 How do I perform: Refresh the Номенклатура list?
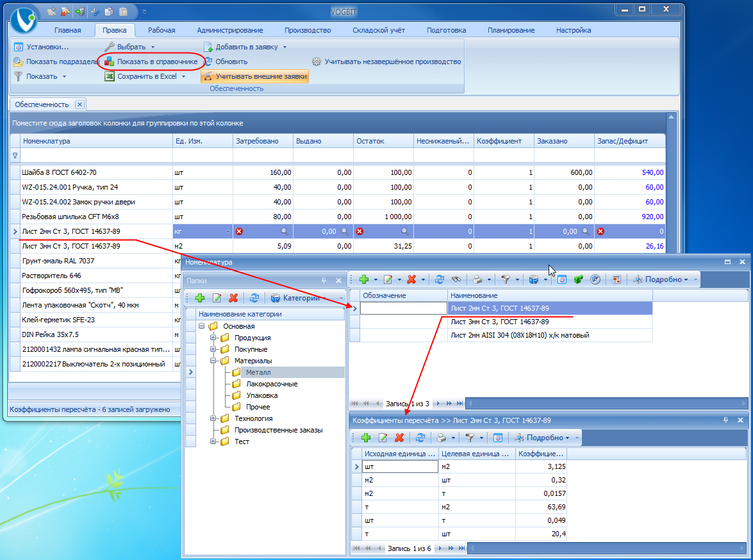(x=440, y=279)
